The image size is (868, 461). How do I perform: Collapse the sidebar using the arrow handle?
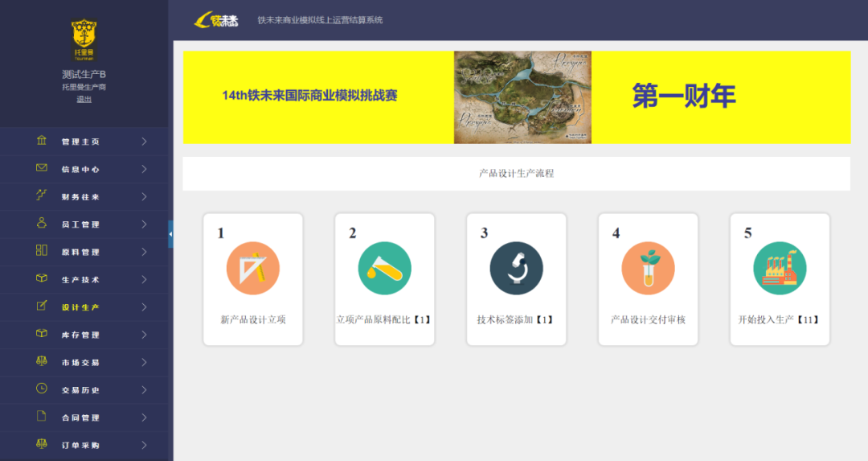pos(170,234)
